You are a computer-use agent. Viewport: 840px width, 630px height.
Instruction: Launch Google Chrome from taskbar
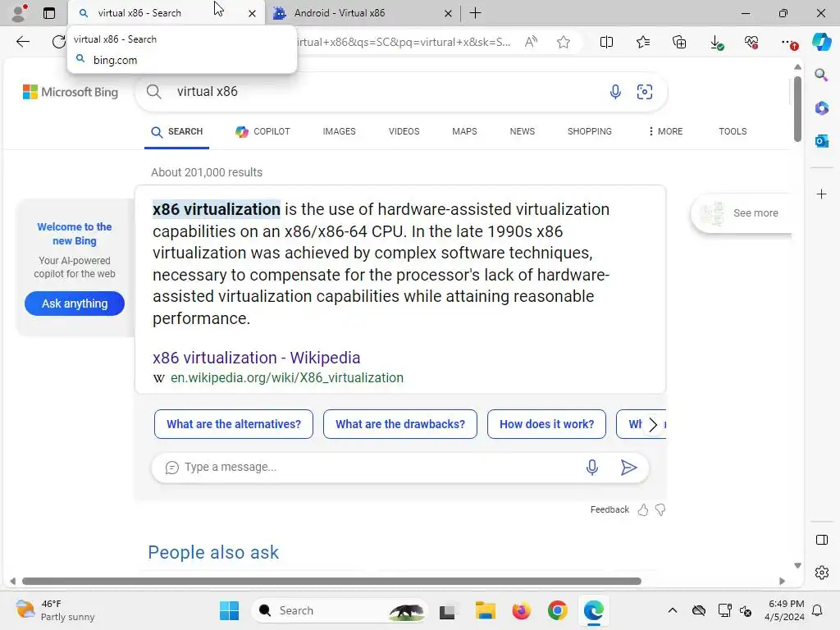[557, 610]
